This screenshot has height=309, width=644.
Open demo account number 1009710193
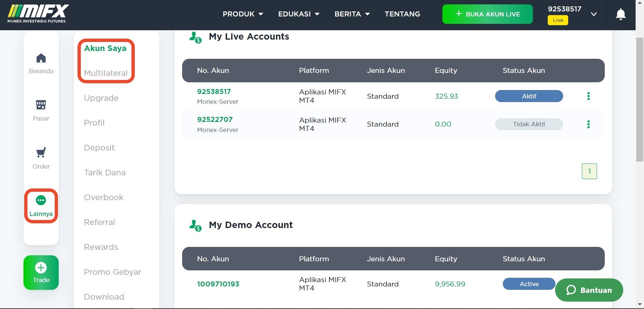tap(218, 284)
